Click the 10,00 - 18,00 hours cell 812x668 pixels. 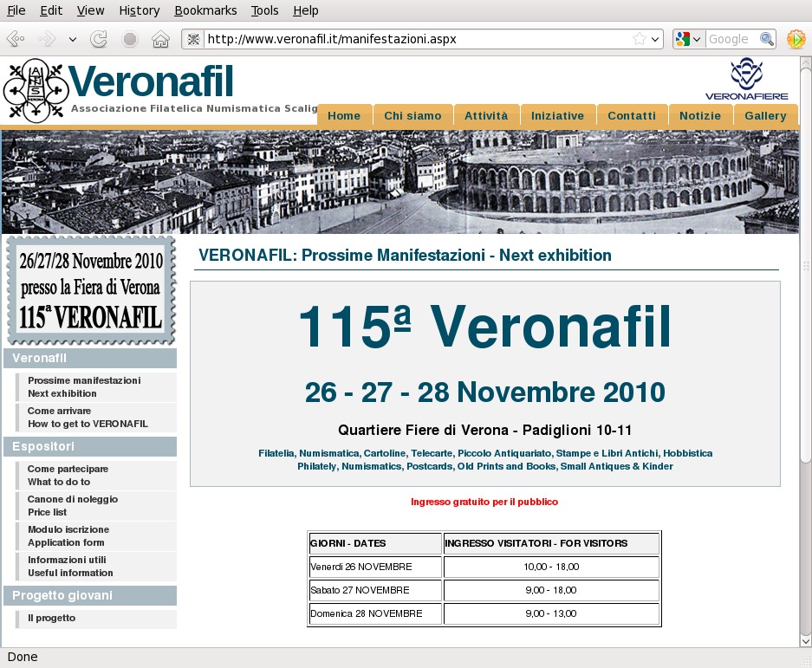551,567
